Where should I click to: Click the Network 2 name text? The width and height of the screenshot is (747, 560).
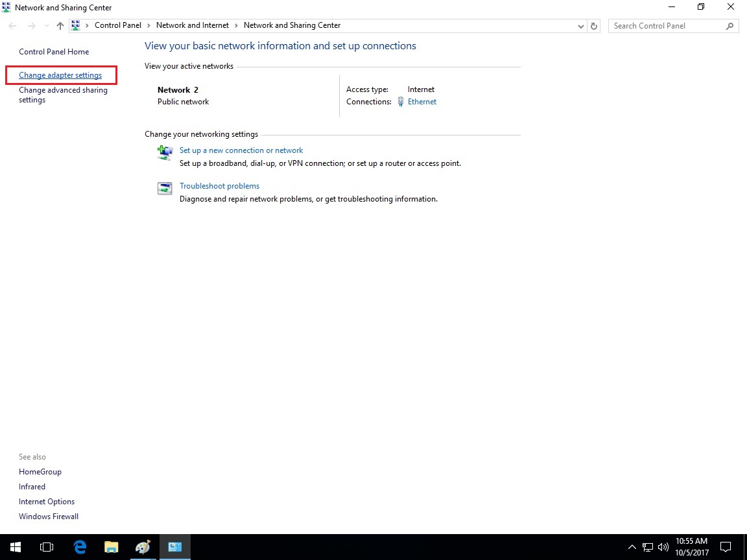[x=178, y=89]
